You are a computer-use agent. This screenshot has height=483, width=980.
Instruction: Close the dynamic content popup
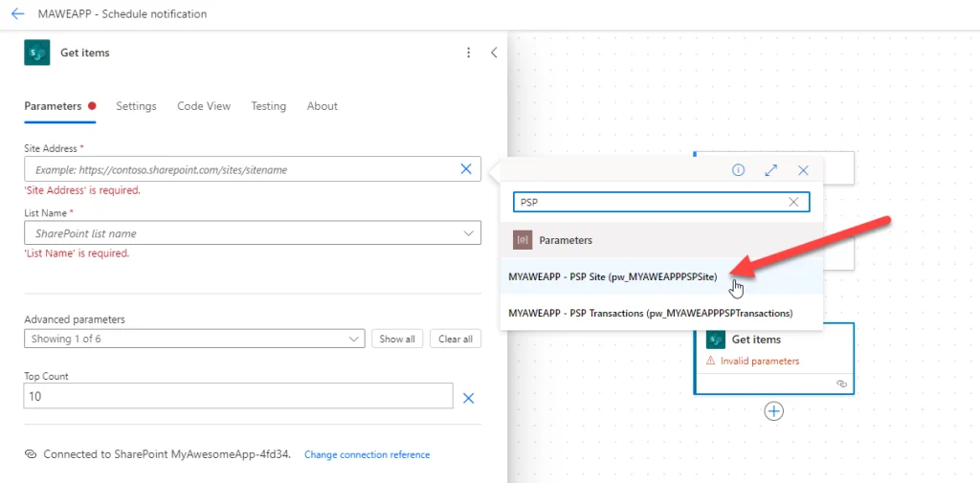tap(804, 170)
